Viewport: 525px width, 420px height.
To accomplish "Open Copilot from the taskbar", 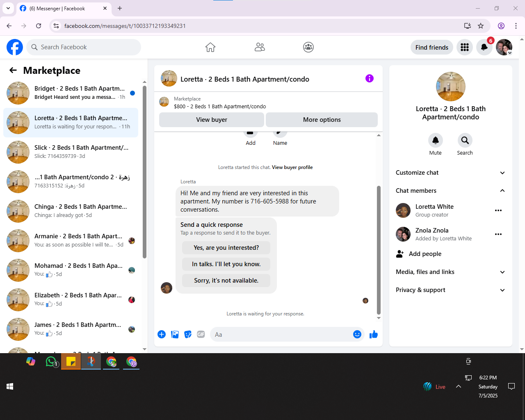I will [31, 361].
